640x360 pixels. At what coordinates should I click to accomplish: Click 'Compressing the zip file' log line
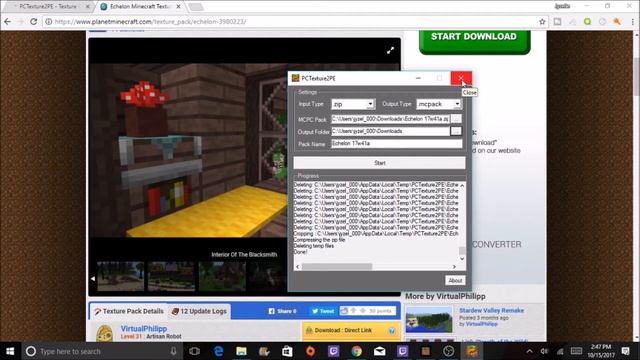(320, 240)
